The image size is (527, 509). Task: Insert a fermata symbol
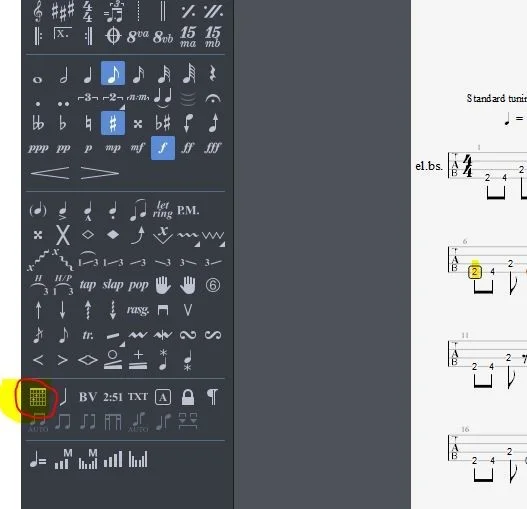[x=213, y=99]
